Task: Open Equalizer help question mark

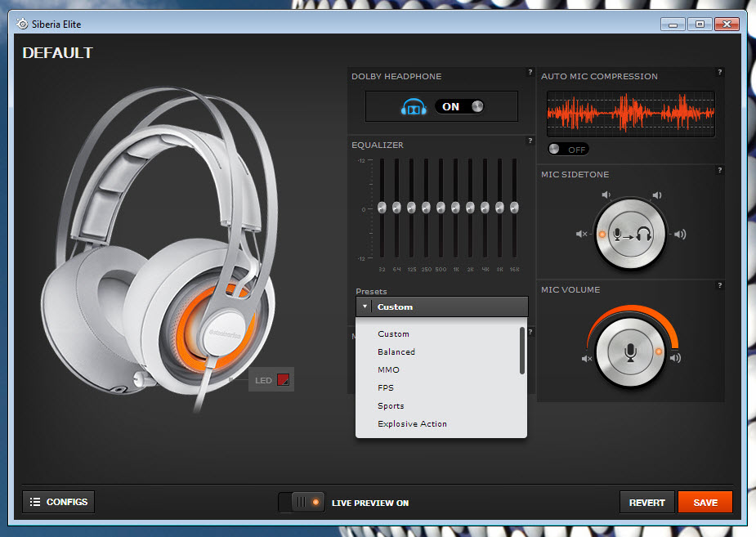Action: tap(530, 141)
